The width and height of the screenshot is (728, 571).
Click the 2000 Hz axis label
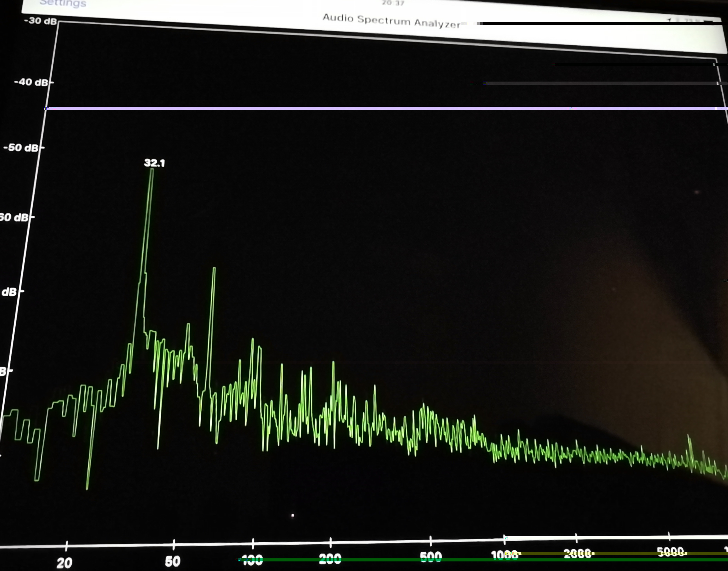point(578,554)
